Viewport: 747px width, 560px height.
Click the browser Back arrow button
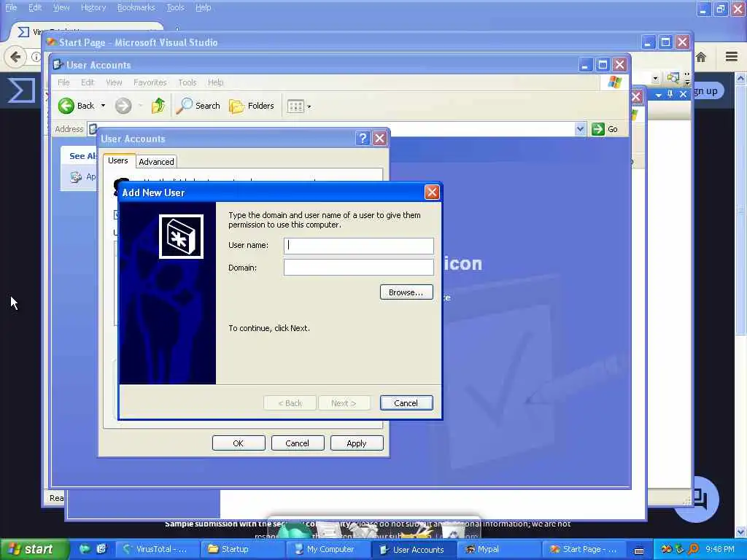(15, 57)
